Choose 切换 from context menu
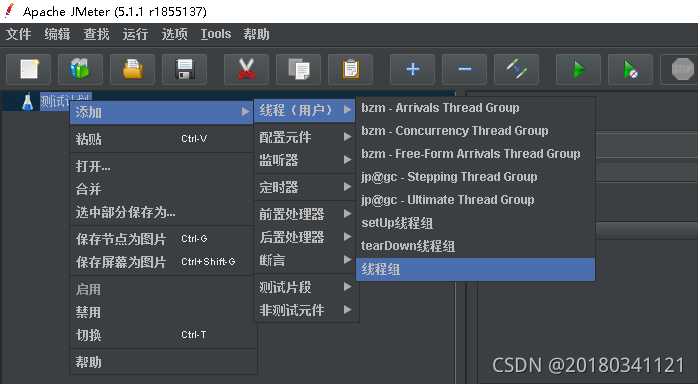698x384 pixels. pos(162,335)
